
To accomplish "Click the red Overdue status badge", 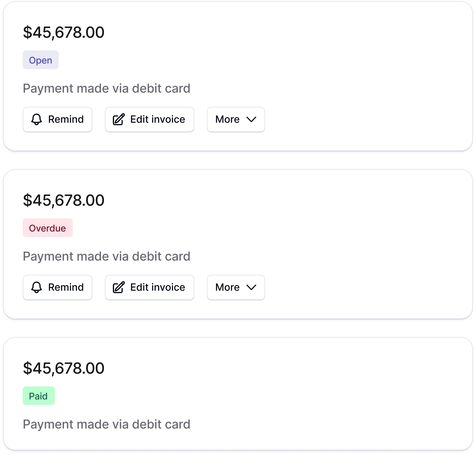I will coord(48,228).
